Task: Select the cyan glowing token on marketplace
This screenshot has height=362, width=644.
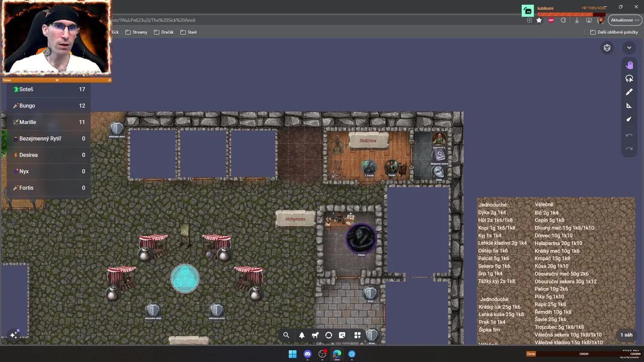Action: click(x=185, y=279)
